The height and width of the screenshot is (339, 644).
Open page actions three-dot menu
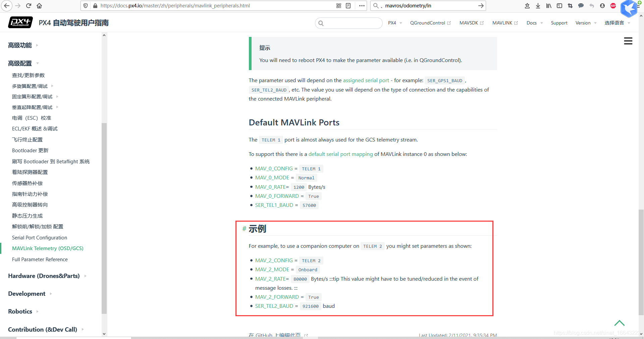coord(362,6)
